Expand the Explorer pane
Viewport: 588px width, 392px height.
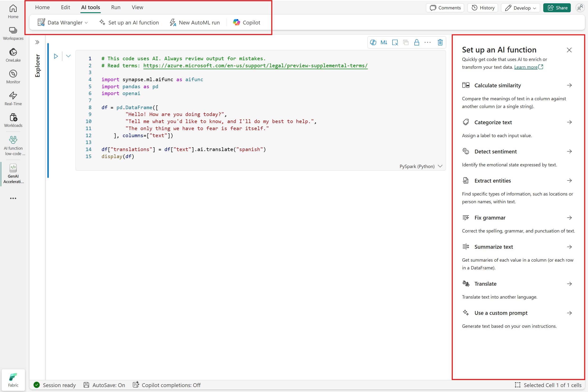(x=37, y=42)
